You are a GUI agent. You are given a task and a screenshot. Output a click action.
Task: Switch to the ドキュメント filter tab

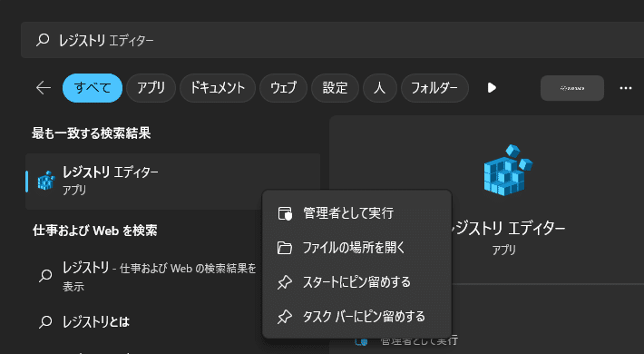tap(218, 87)
